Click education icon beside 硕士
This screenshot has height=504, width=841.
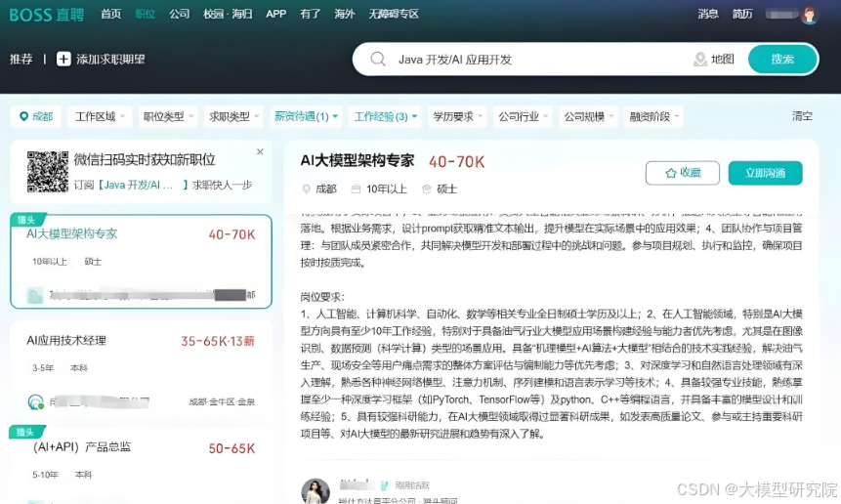427,189
